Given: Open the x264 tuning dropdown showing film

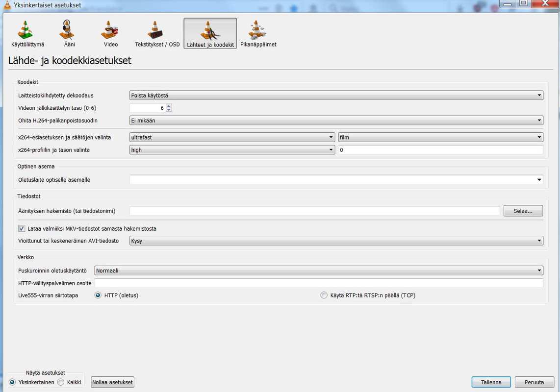Looking at the screenshot, I should [x=441, y=137].
